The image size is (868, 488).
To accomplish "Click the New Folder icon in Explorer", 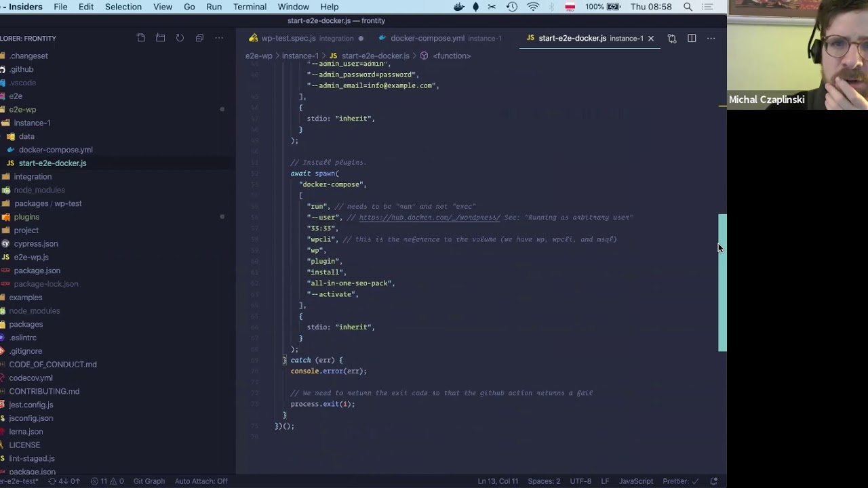I will pyautogui.click(x=161, y=39).
